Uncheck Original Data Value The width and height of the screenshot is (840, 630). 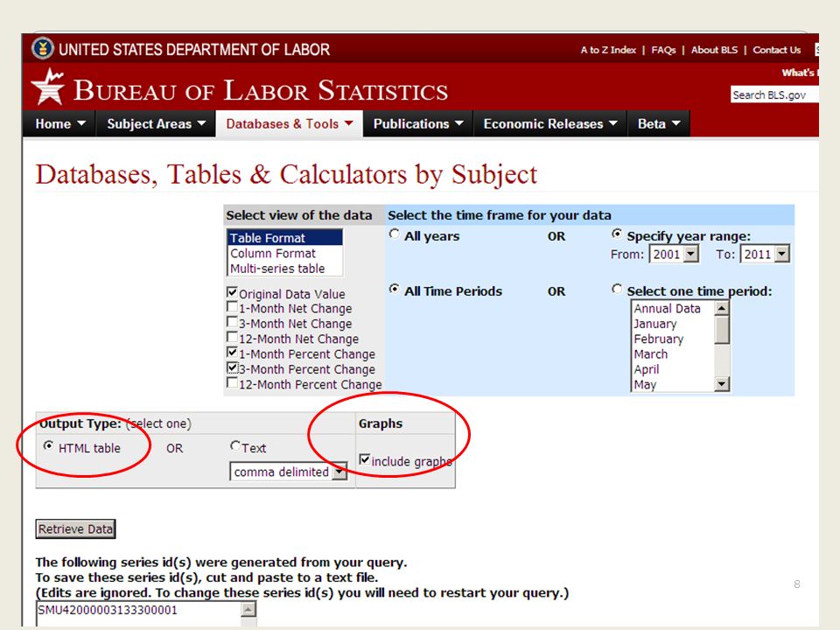(x=232, y=292)
